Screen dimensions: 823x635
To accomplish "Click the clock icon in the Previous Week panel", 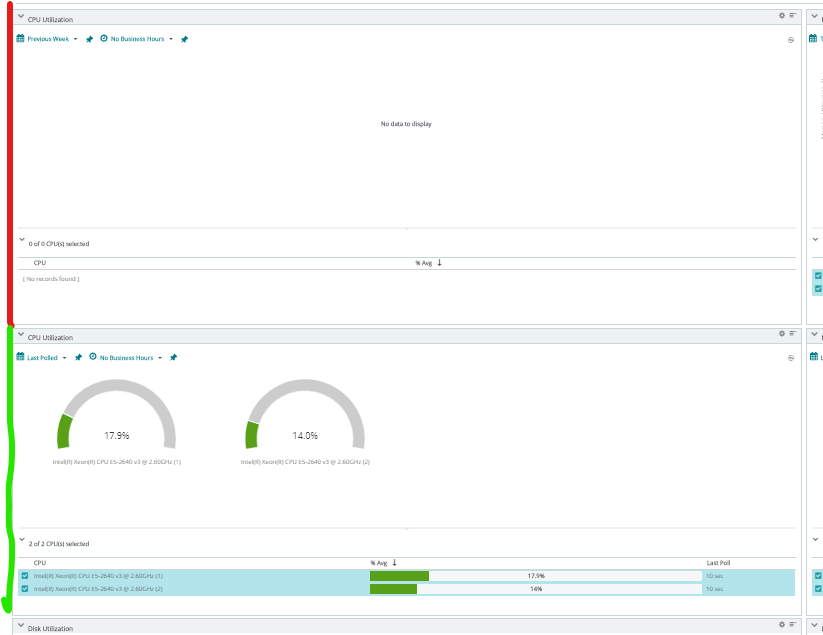I will 103,38.
